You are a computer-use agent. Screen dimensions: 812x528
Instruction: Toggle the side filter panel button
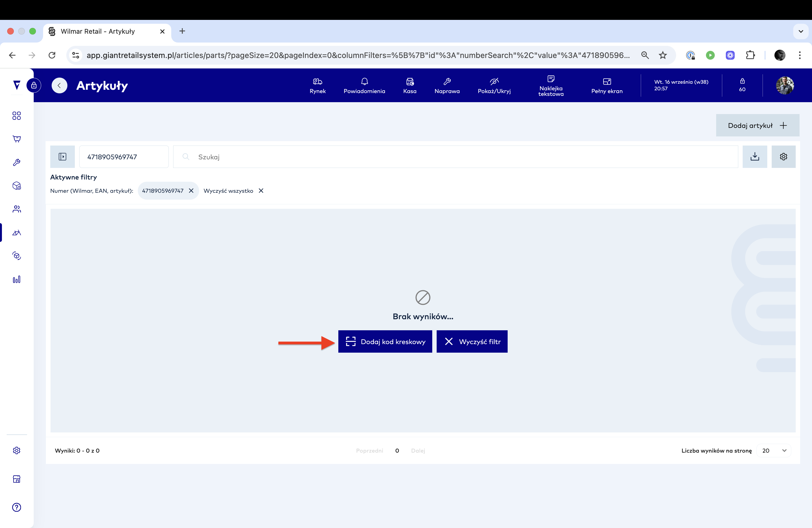(62, 157)
